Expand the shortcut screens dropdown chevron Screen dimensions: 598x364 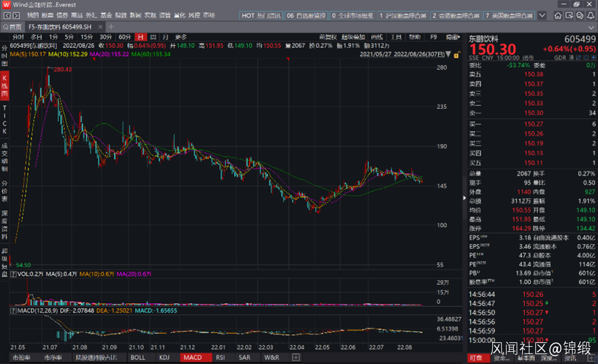[x=542, y=15]
